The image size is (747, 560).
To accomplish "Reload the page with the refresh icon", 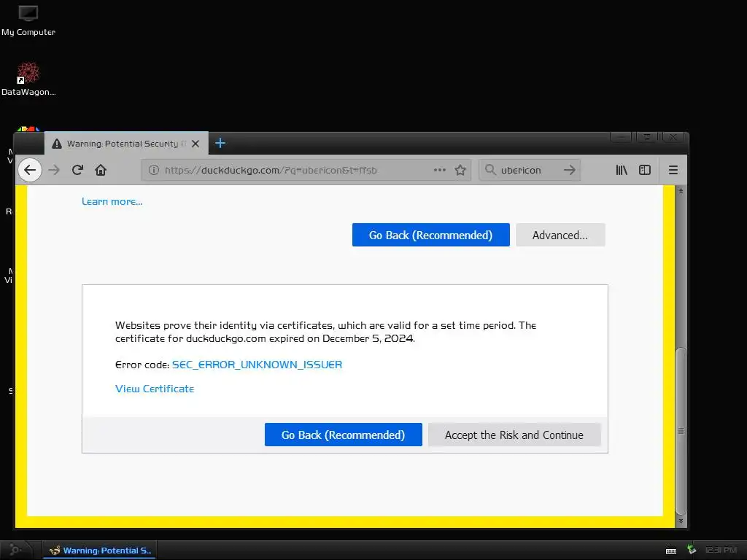I will pos(77,170).
